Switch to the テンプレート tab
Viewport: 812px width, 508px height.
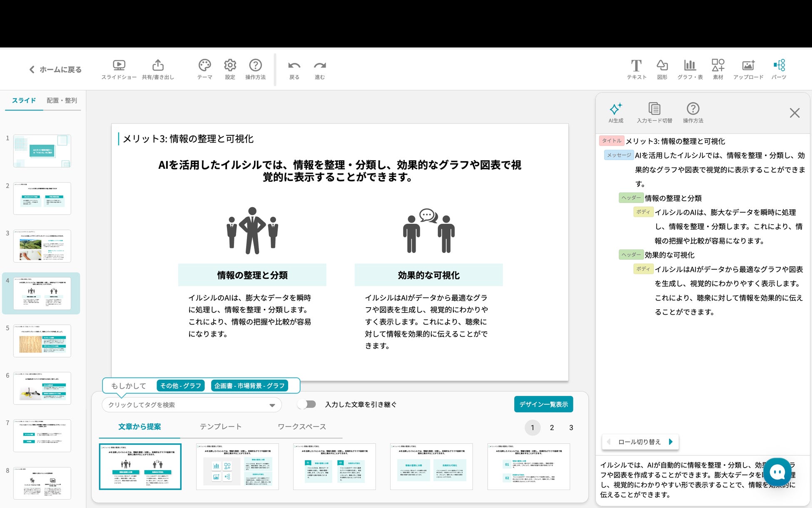(x=220, y=427)
